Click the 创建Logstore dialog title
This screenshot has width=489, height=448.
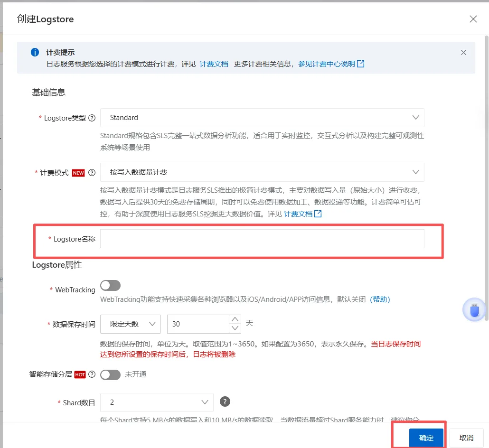pyautogui.click(x=45, y=19)
